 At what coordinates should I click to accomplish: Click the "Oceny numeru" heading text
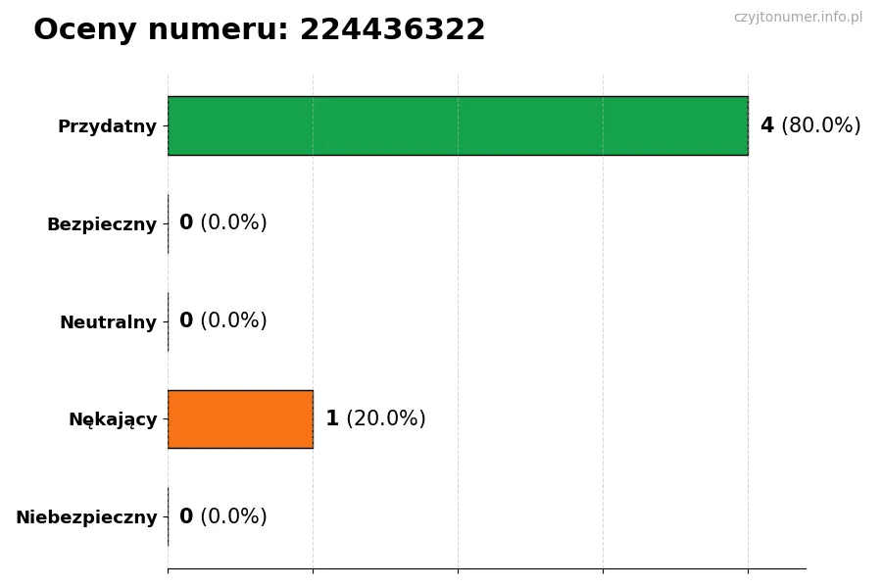coord(161,30)
